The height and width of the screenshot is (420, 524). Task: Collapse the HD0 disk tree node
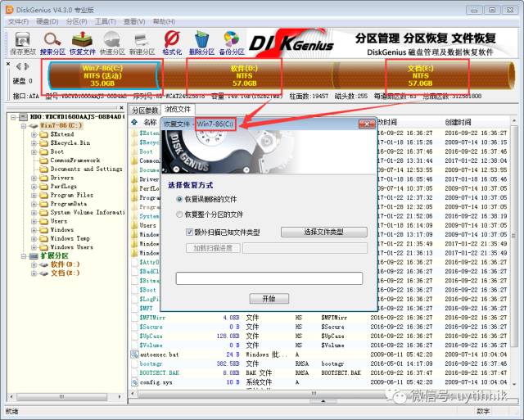tap(14, 117)
